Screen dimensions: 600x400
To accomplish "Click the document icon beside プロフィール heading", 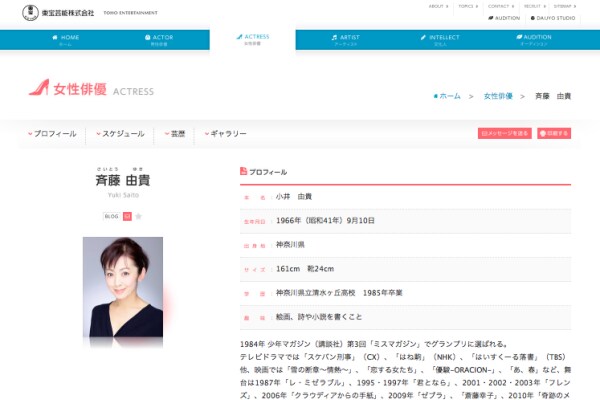I will click(243, 171).
